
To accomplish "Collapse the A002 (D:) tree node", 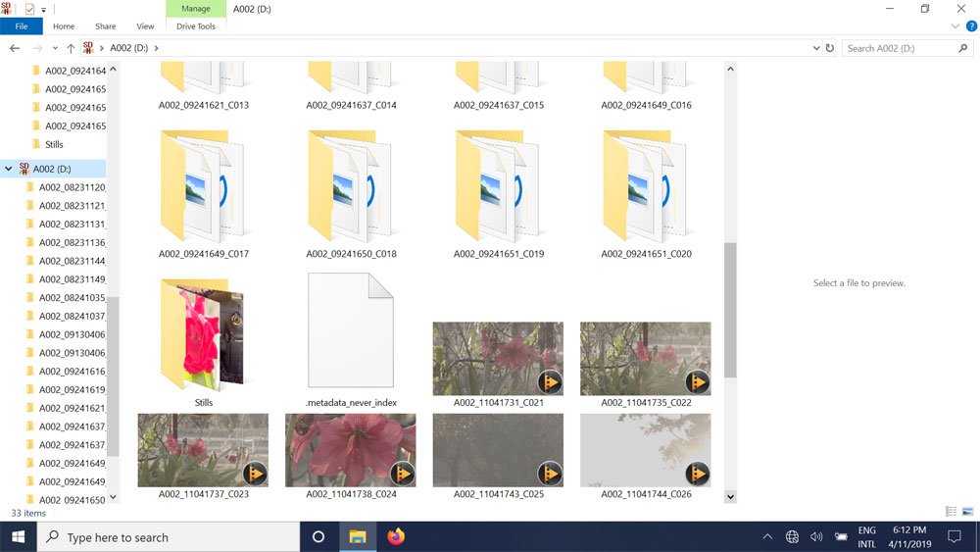I will [x=9, y=169].
